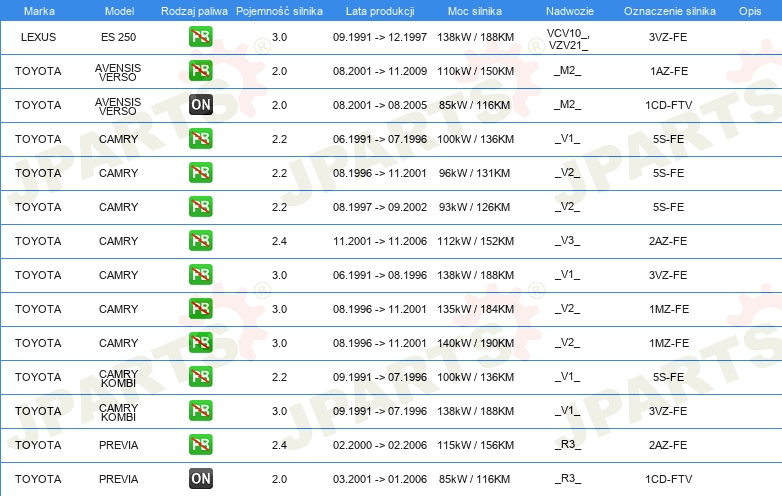The width and height of the screenshot is (782, 496).
Task: Click the body code VCV10_, VZV21_
Action: pyautogui.click(x=568, y=39)
